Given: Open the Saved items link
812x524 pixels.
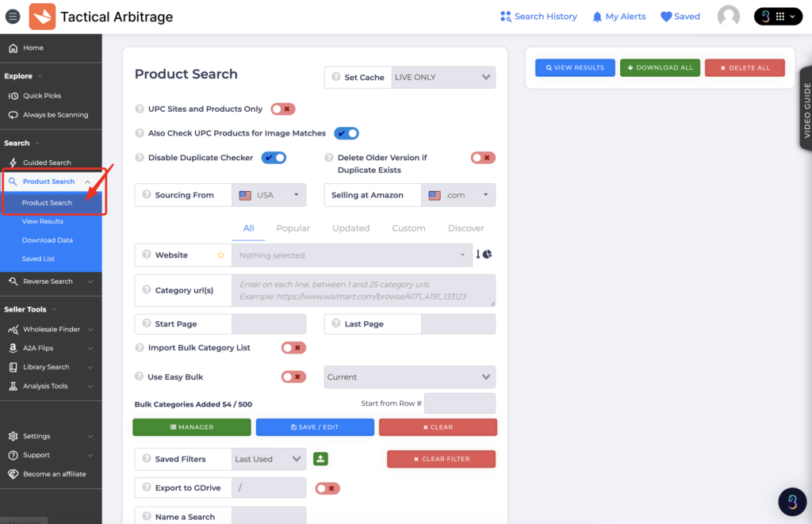Looking at the screenshot, I should tap(680, 17).
